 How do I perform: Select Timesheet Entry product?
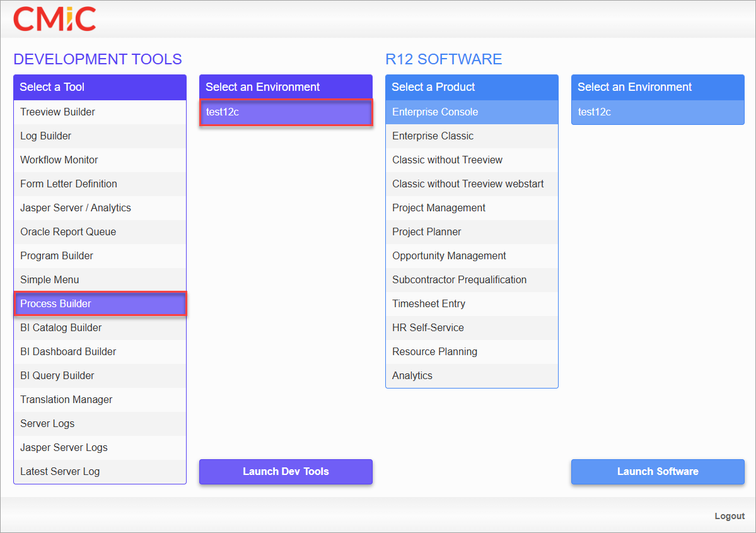pyautogui.click(x=472, y=304)
